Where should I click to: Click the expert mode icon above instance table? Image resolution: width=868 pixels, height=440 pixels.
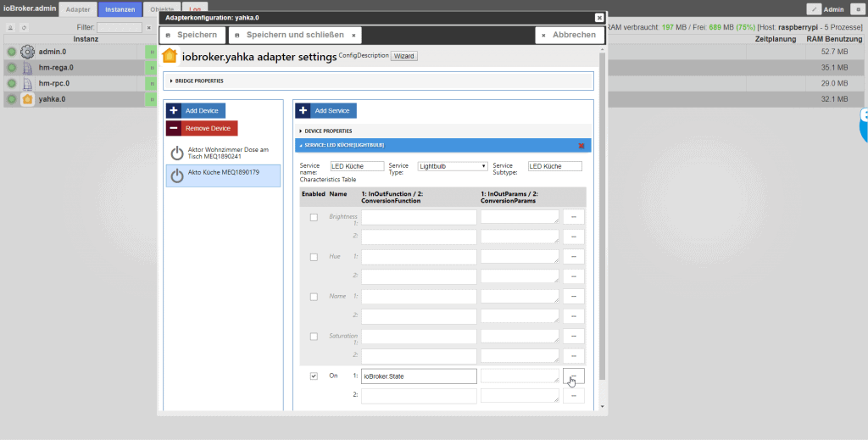click(10, 27)
